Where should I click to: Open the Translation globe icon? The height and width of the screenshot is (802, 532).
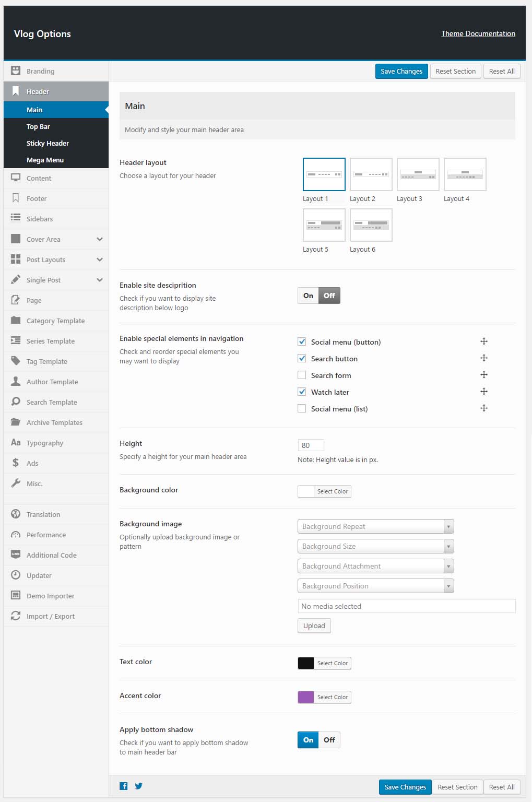16,514
